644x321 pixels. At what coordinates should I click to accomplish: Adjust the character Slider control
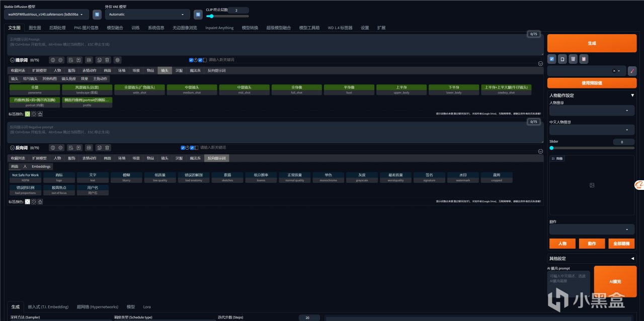click(592, 148)
